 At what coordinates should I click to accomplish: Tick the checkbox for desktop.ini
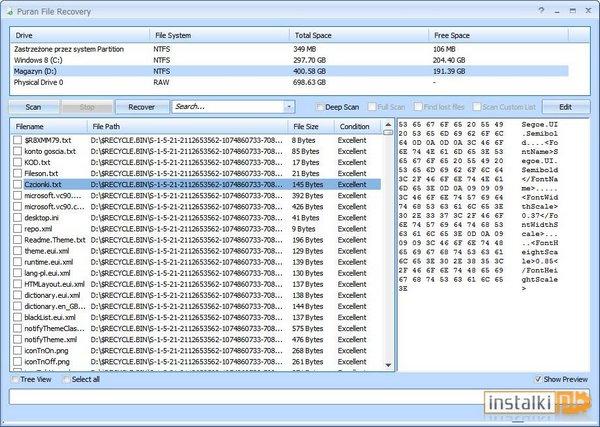tap(18, 218)
